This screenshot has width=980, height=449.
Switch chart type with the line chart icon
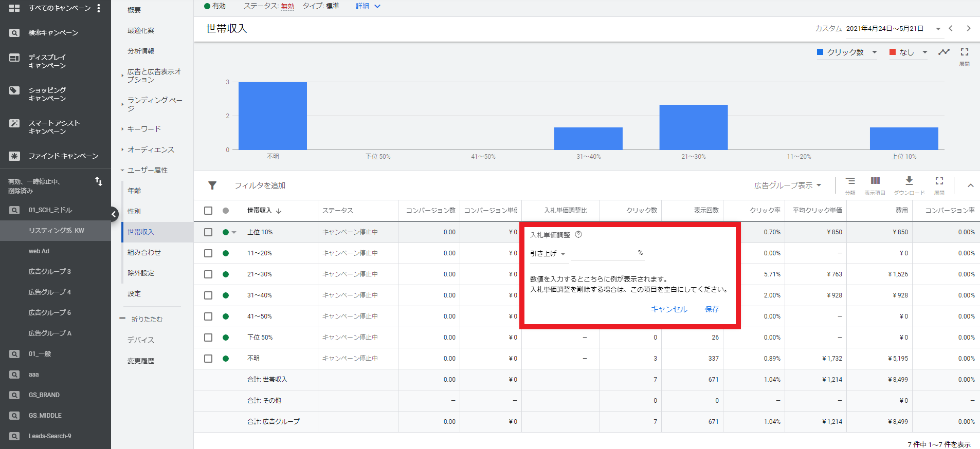[944, 52]
